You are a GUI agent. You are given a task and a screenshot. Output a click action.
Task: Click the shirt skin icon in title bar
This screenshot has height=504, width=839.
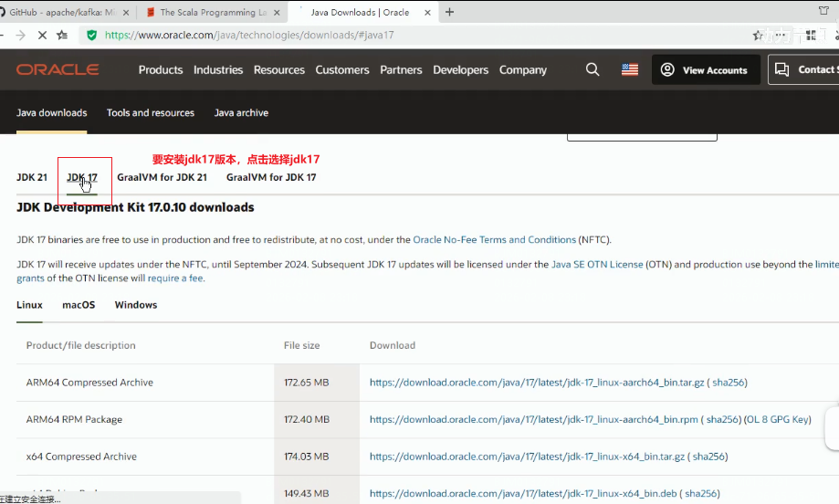pyautogui.click(x=823, y=11)
